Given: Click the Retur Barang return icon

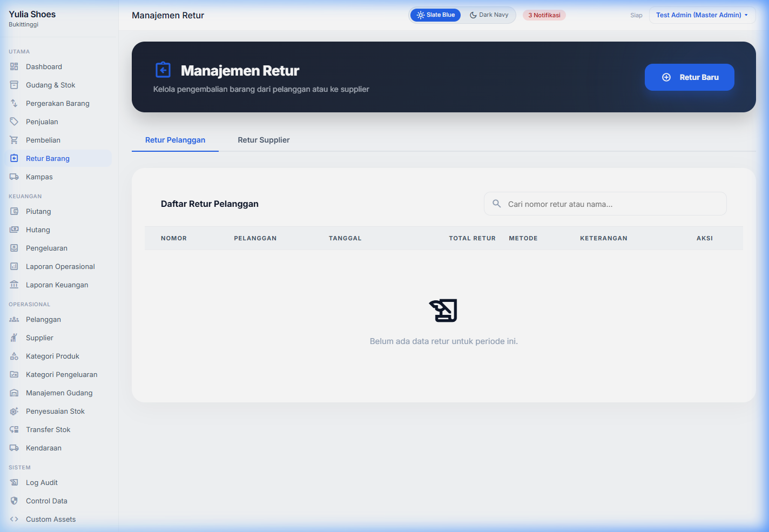Looking at the screenshot, I should [14, 158].
